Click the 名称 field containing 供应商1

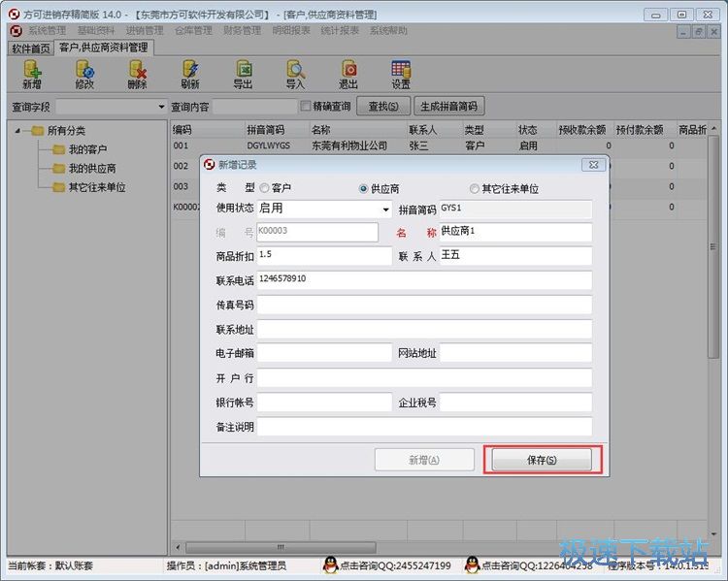pos(515,232)
